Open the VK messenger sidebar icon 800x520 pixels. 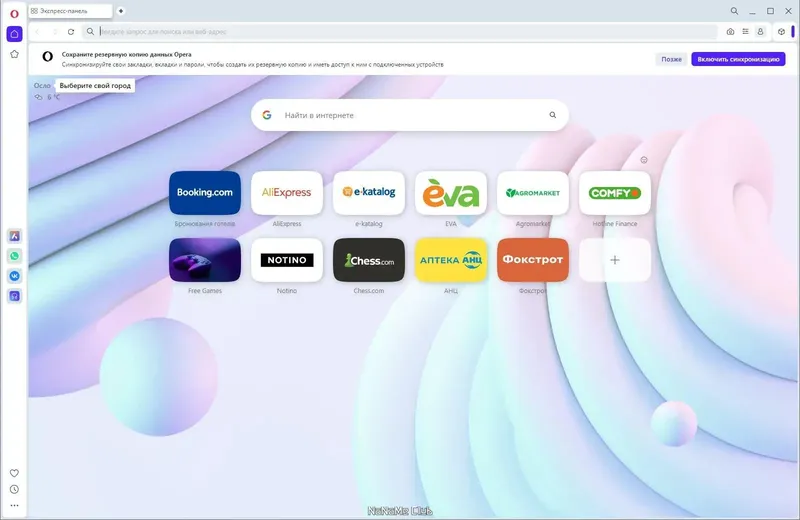click(14, 276)
